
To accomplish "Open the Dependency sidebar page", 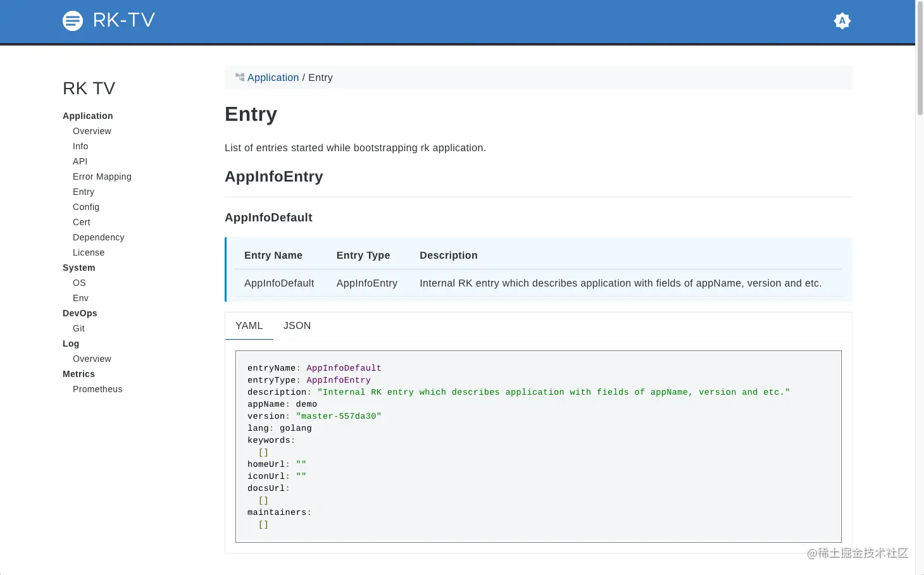I will click(99, 237).
